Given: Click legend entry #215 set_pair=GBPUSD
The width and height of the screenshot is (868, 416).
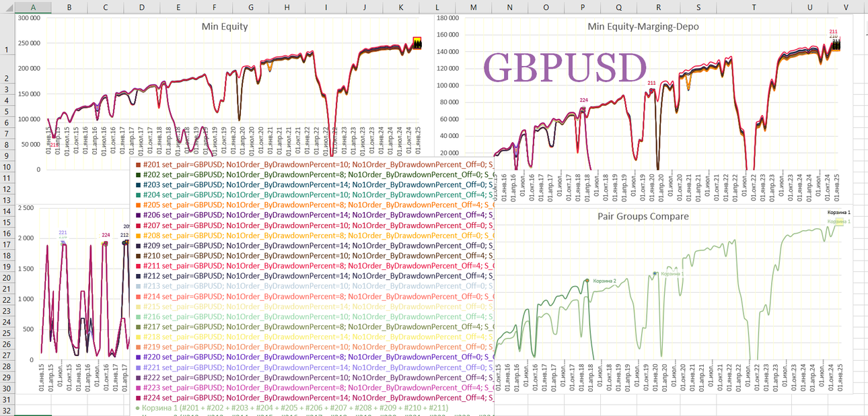Looking at the screenshot, I should point(316,306).
